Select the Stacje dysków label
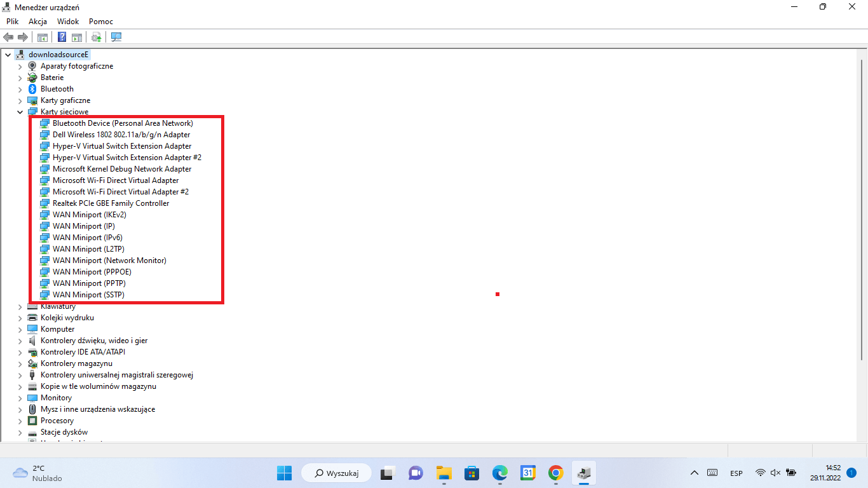This screenshot has width=868, height=488. pyautogui.click(x=64, y=432)
